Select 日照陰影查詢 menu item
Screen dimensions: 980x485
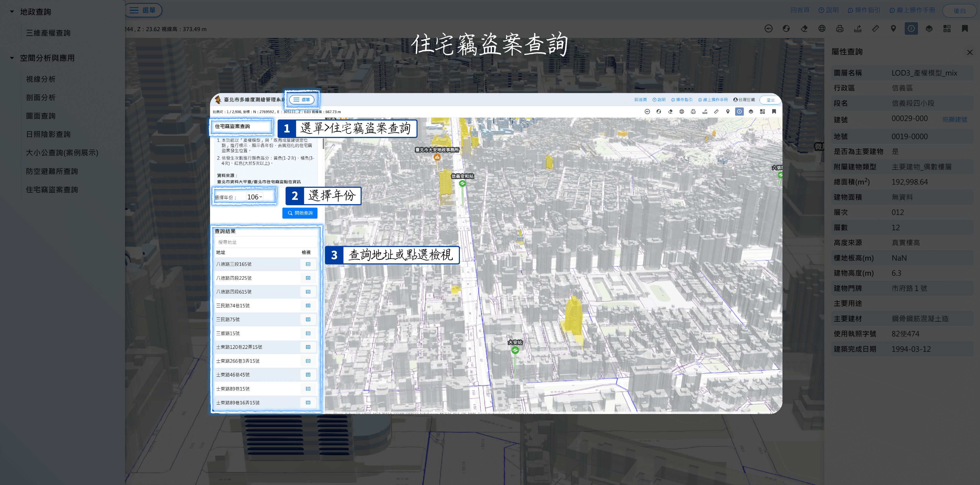(48, 134)
